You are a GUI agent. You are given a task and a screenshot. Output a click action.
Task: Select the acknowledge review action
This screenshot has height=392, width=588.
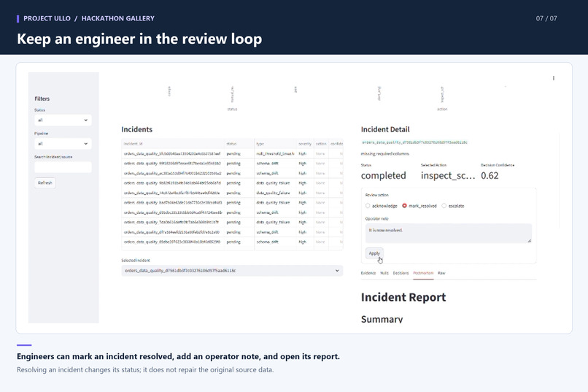382,206
